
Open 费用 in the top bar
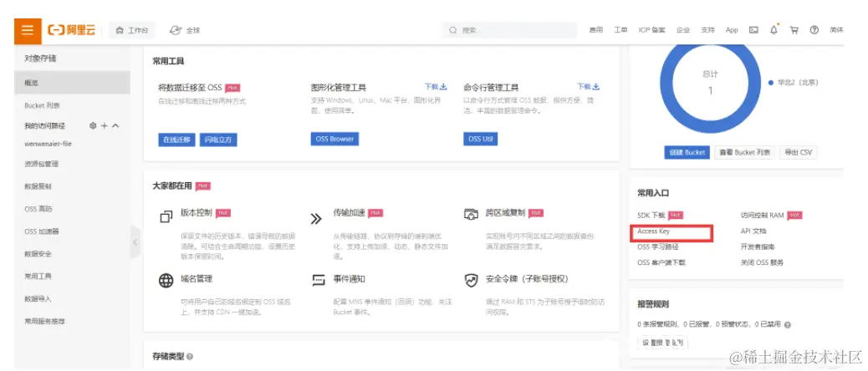(x=595, y=30)
